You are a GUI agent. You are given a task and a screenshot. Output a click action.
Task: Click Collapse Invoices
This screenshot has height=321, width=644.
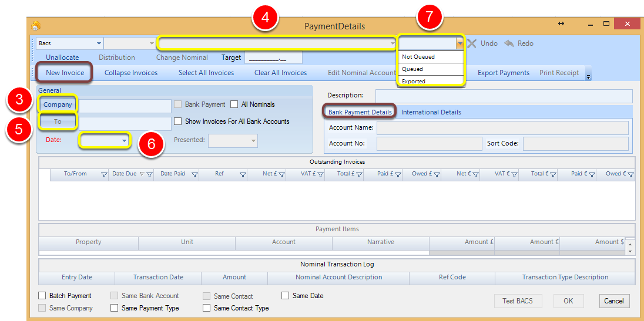pyautogui.click(x=131, y=73)
